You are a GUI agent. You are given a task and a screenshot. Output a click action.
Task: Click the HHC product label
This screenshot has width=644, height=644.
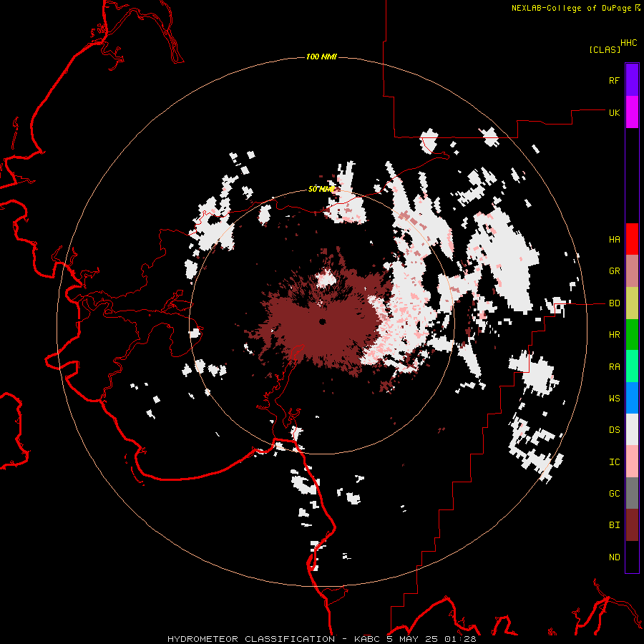[628, 43]
